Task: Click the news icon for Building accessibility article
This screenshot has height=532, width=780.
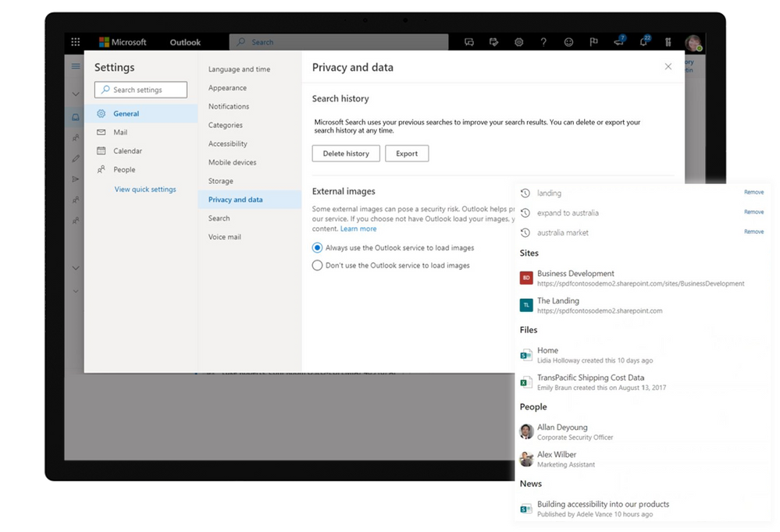Action: click(x=526, y=508)
